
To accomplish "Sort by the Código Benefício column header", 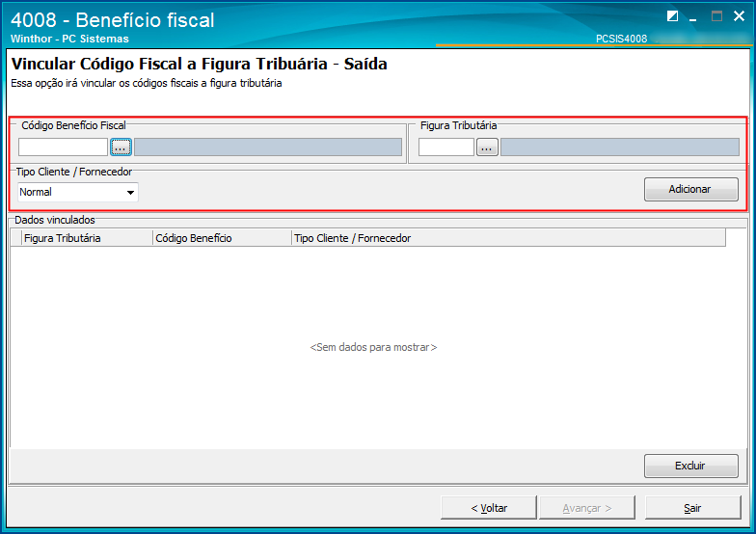I will [x=222, y=238].
